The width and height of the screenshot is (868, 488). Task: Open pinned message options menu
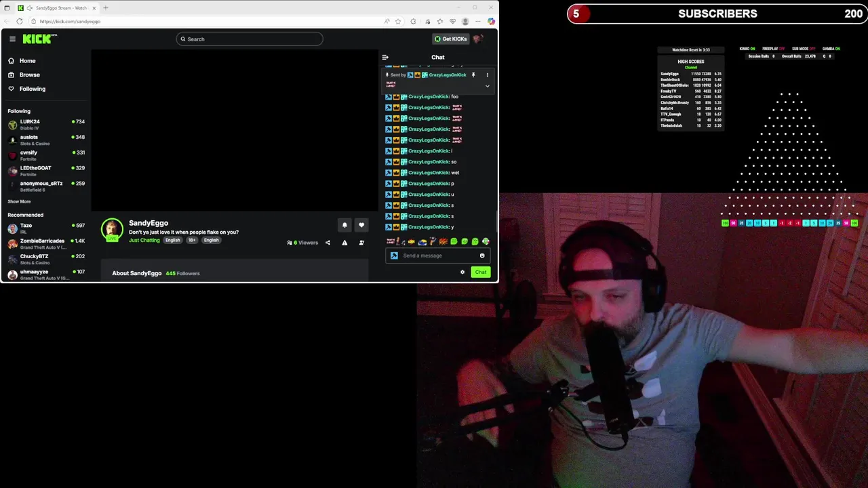pyautogui.click(x=487, y=75)
